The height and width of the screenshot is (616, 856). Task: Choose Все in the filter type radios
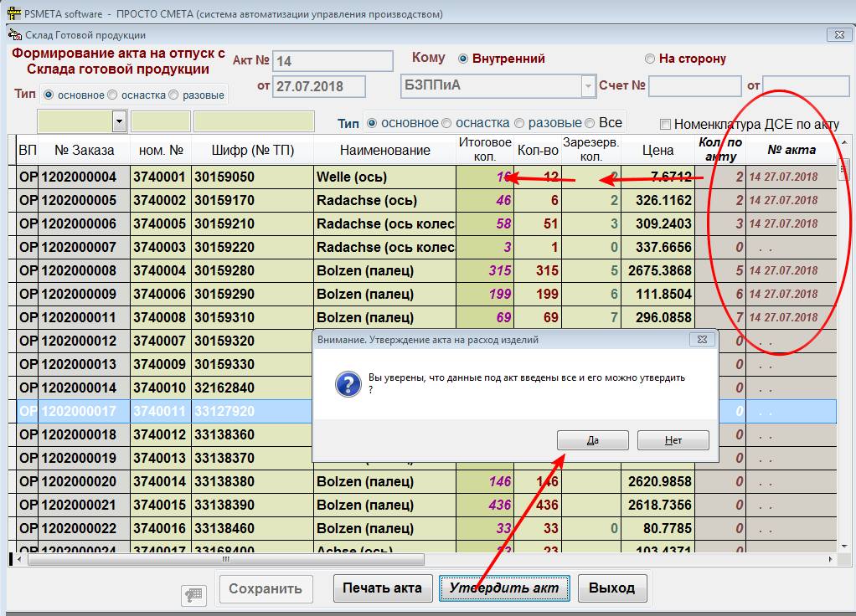pyautogui.click(x=591, y=123)
